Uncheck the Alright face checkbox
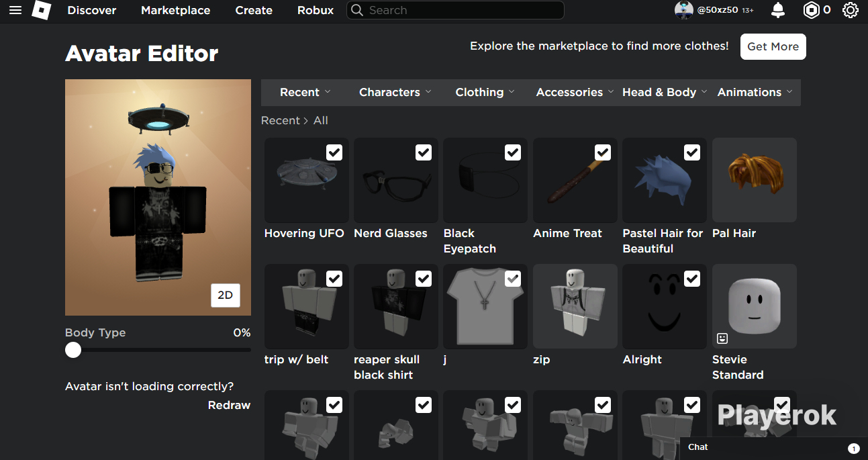 click(692, 279)
